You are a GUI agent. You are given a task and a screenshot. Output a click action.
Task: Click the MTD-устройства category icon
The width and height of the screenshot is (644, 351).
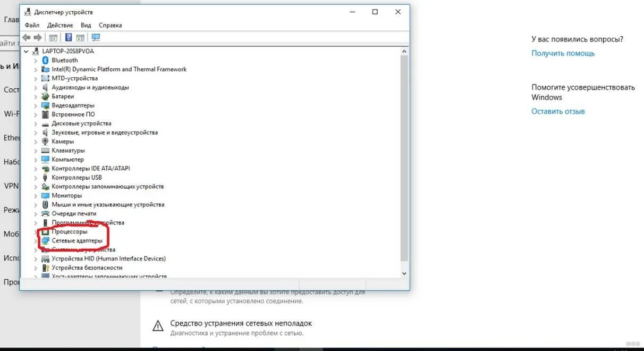46,78
